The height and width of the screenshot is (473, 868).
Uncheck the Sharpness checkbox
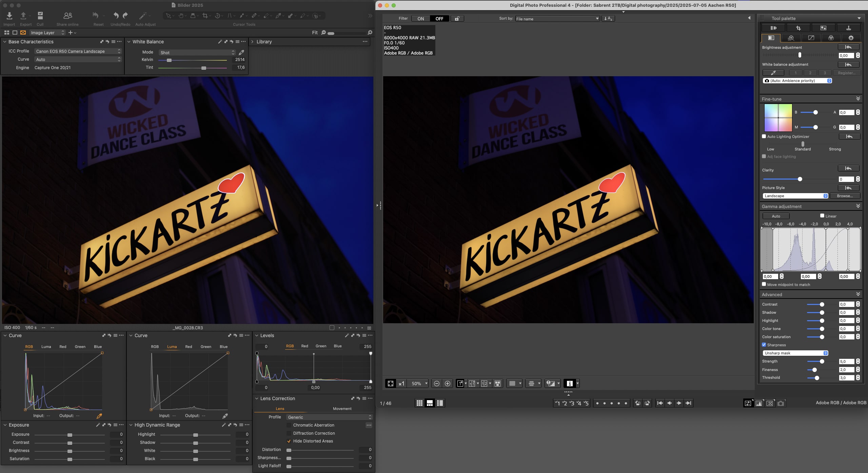pyautogui.click(x=764, y=345)
